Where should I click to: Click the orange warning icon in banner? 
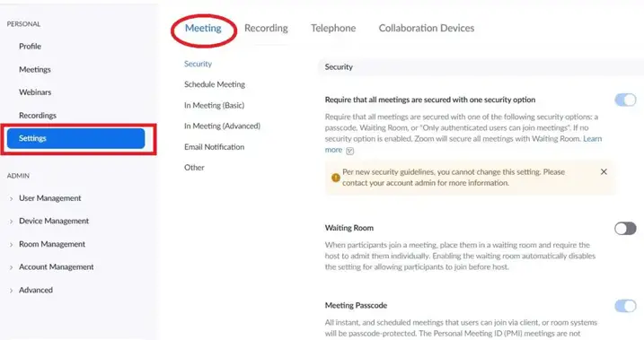336,178
